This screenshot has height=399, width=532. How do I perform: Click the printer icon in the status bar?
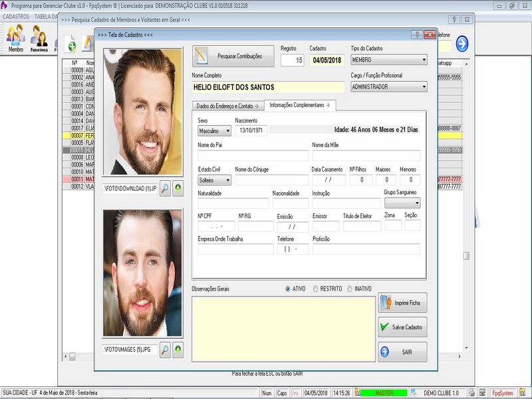tap(471, 393)
